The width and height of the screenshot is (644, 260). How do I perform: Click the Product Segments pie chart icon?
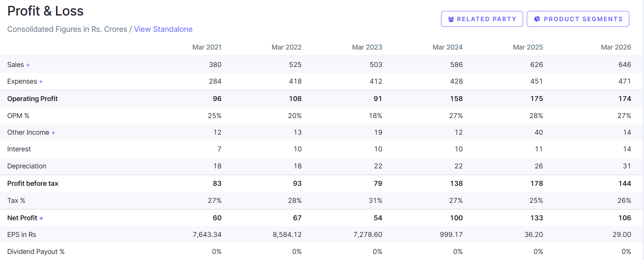(x=537, y=19)
